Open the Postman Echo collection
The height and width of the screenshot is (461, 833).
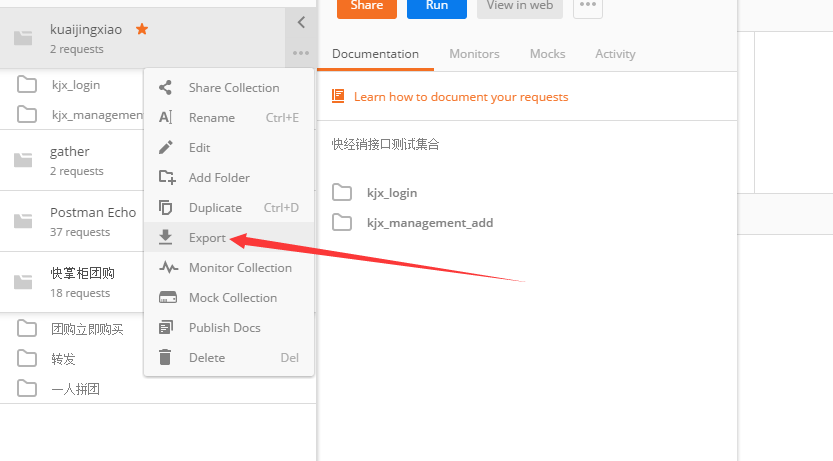[x=92, y=213]
